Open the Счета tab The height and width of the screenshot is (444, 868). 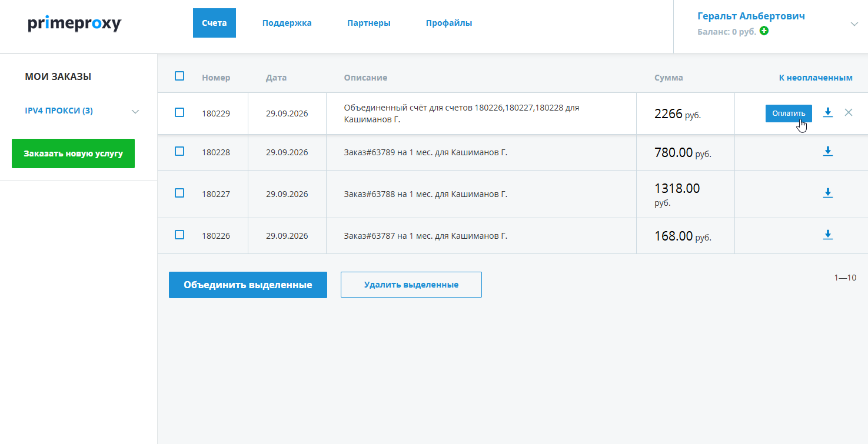pyautogui.click(x=214, y=23)
